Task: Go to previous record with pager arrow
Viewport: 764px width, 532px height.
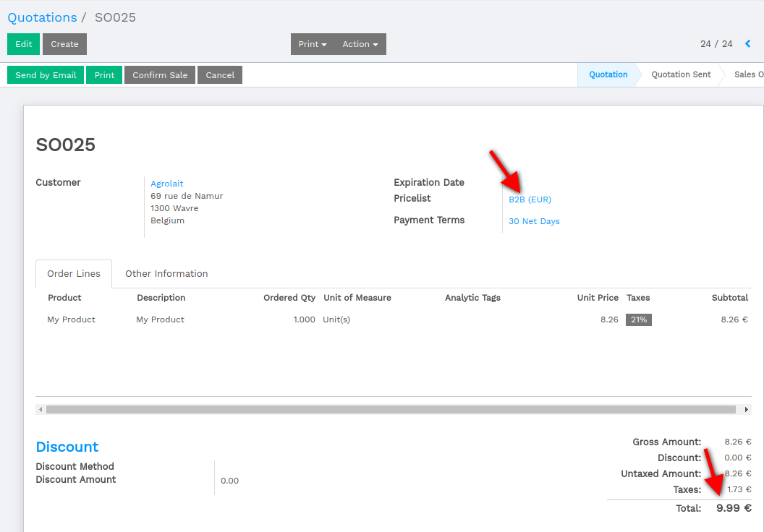Action: point(748,44)
